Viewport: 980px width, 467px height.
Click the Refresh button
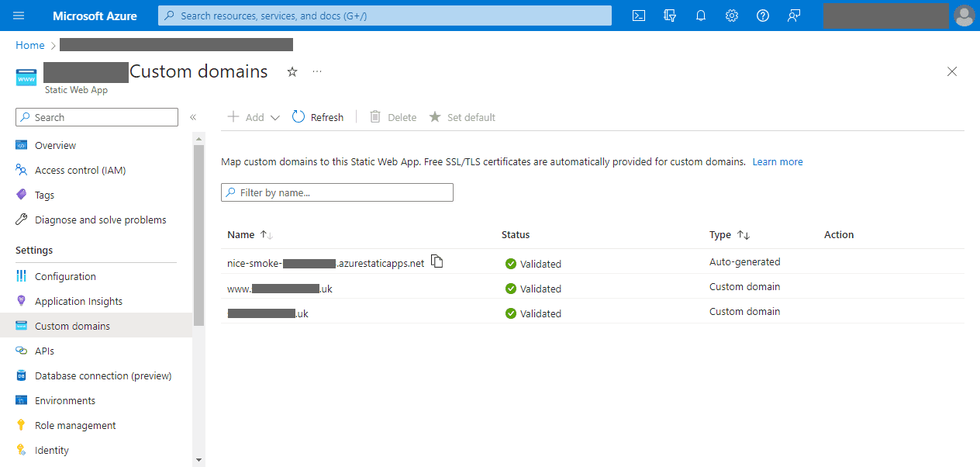pyautogui.click(x=318, y=117)
